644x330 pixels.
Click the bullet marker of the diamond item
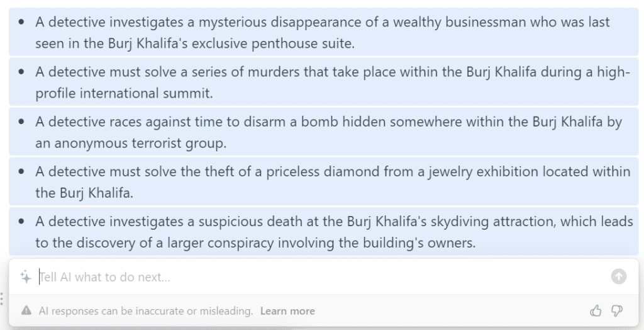[23, 171]
